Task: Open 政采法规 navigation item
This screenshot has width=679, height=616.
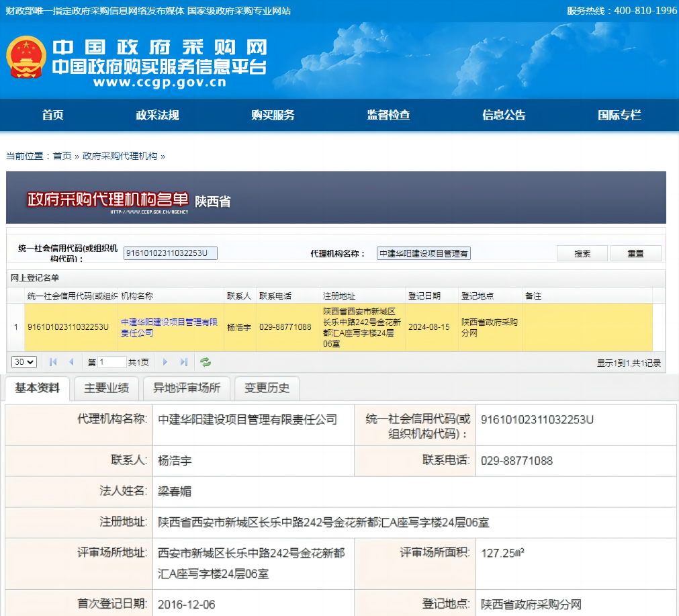Action: [157, 115]
